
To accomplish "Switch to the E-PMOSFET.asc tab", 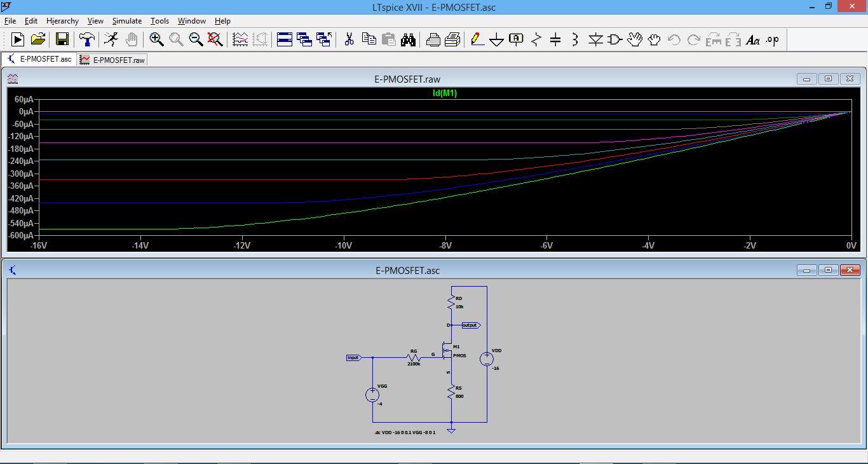I will [39, 59].
